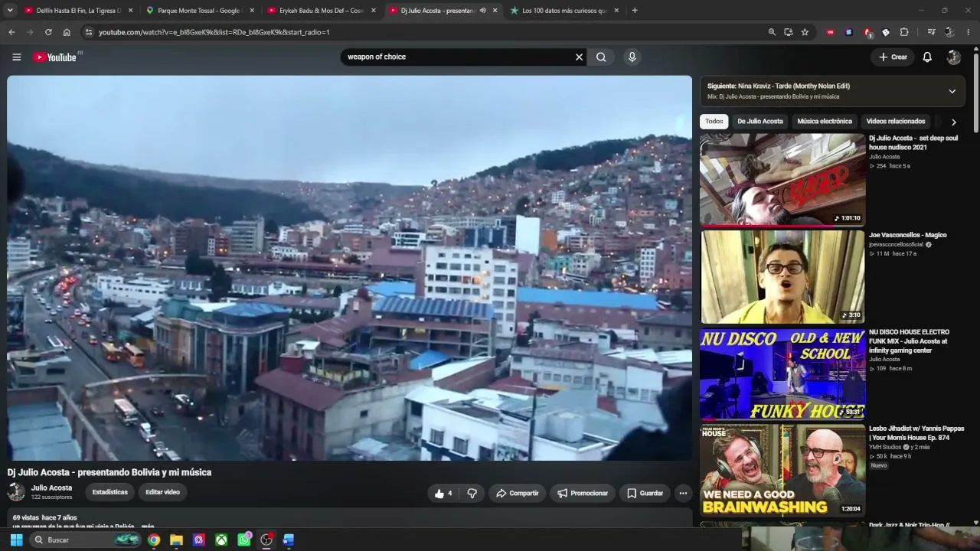Save the video with Guardar
980x551 pixels.
click(645, 494)
